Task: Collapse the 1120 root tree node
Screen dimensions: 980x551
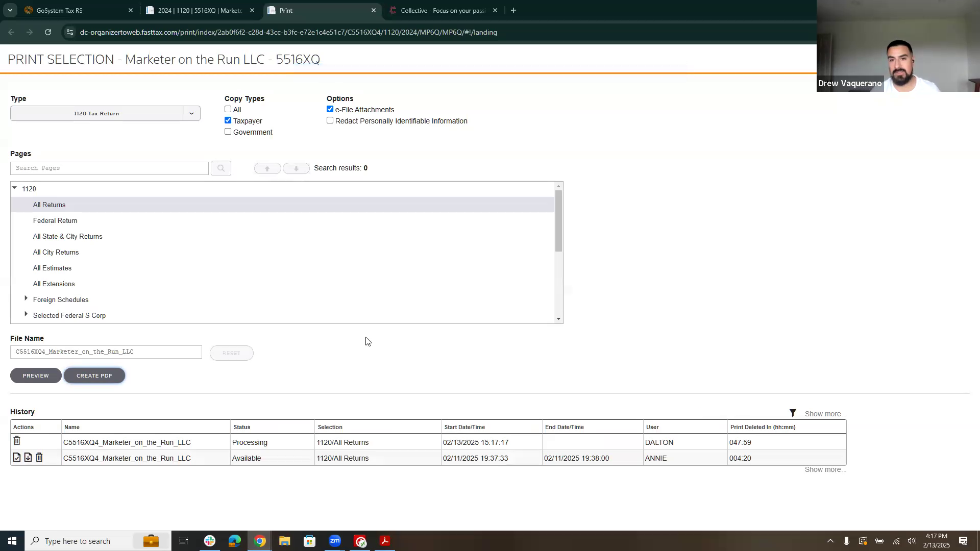Action: click(14, 188)
